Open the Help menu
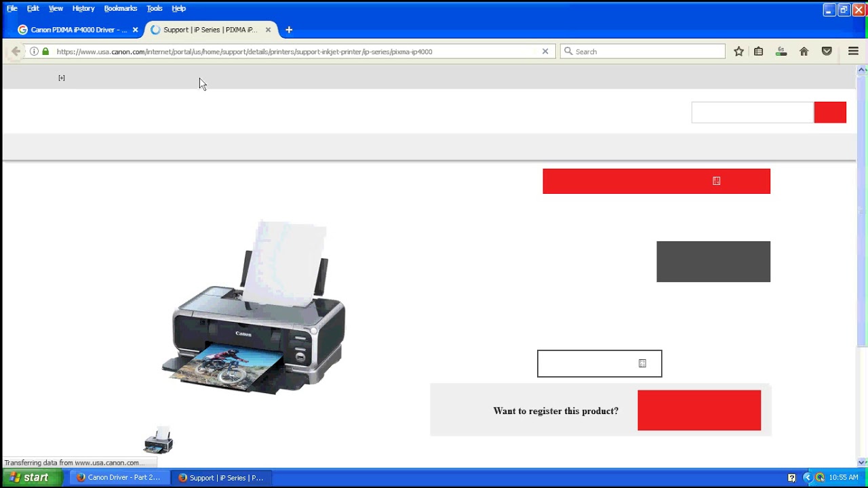Screen dimensions: 868x488 [x=179, y=8]
